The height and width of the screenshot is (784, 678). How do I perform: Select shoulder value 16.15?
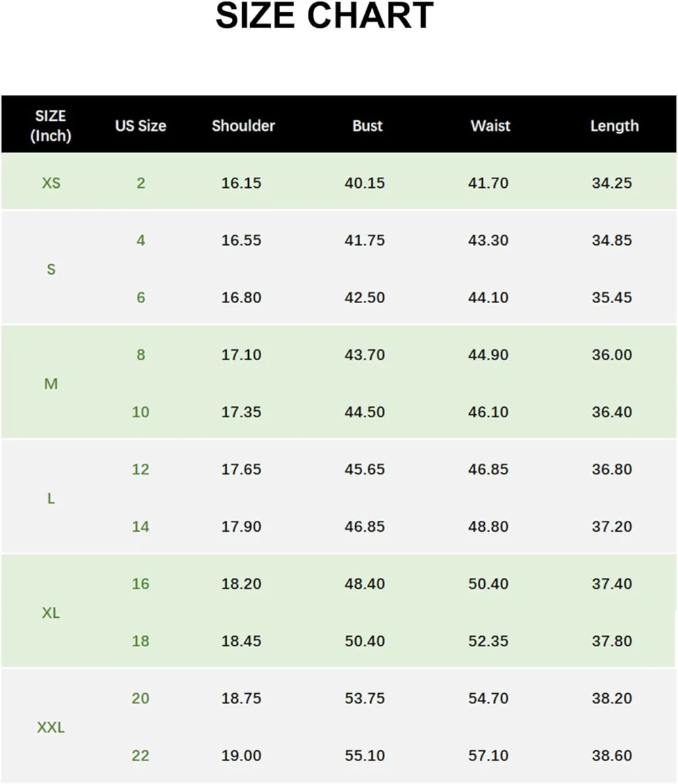(x=241, y=183)
